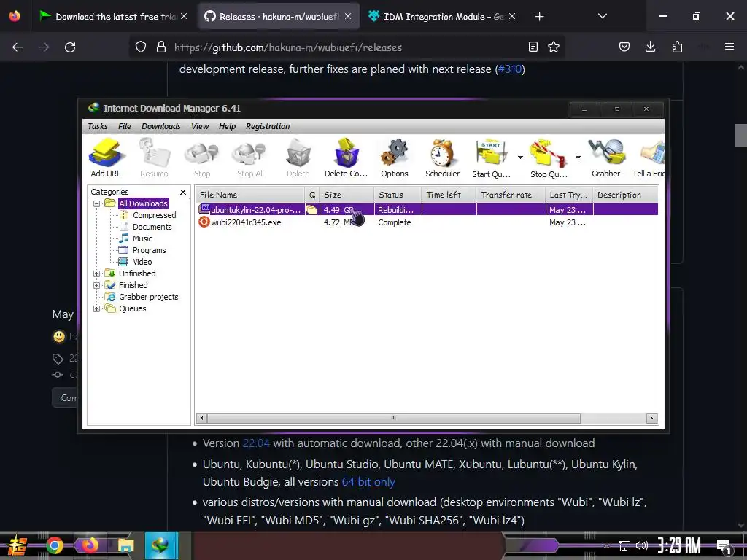
Task: Open the Help menu in IDM
Action: click(x=228, y=126)
